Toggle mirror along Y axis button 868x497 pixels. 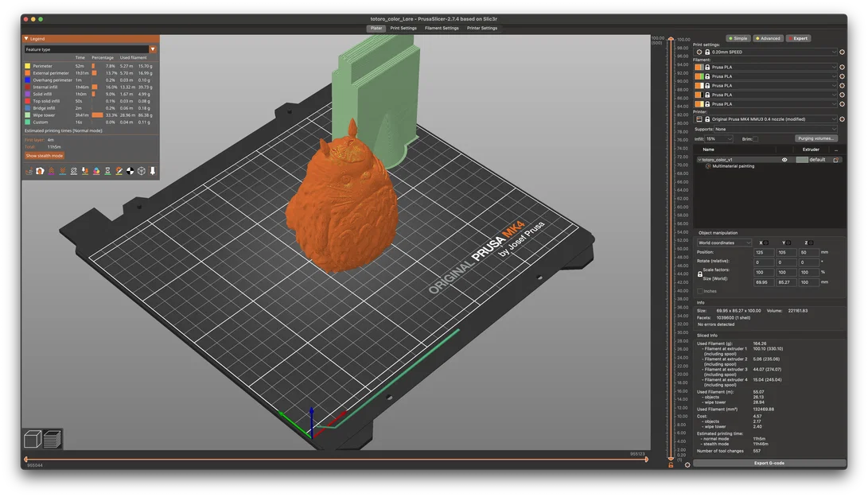(x=789, y=243)
